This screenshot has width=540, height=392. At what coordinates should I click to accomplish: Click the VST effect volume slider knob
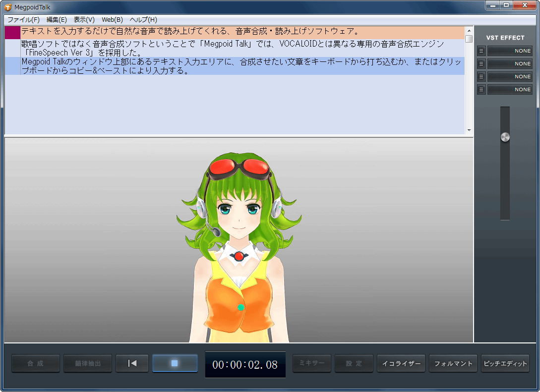point(505,137)
